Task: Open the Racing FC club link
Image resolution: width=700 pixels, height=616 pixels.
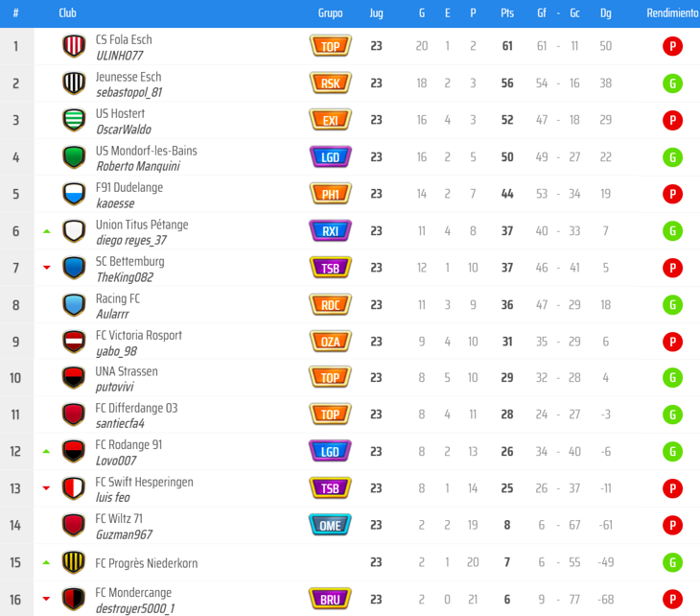Action: tap(118, 298)
